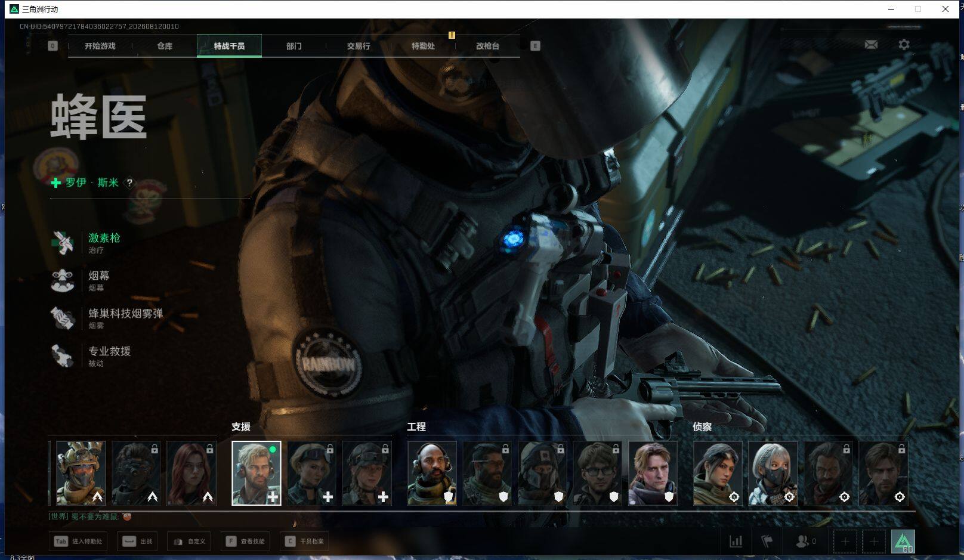Click the 工程 category label
This screenshot has width=964, height=560.
[416, 427]
